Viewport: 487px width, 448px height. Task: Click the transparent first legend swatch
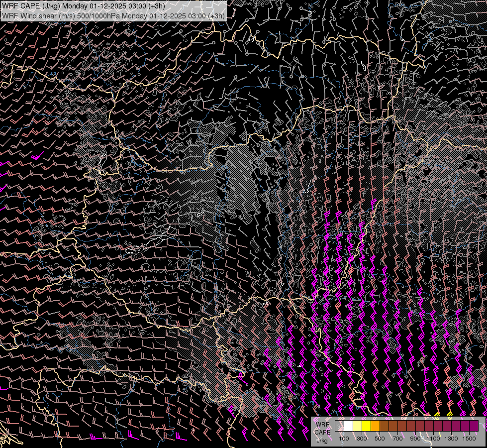(x=339, y=426)
